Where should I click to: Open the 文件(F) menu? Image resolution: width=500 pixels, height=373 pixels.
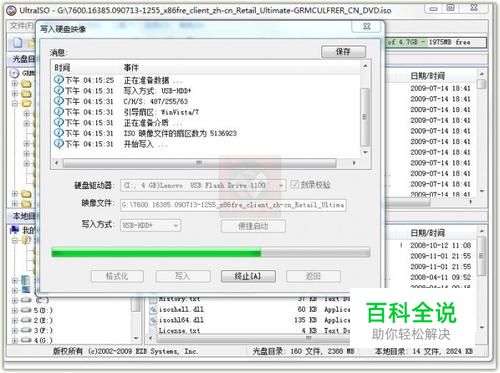pos(21,25)
